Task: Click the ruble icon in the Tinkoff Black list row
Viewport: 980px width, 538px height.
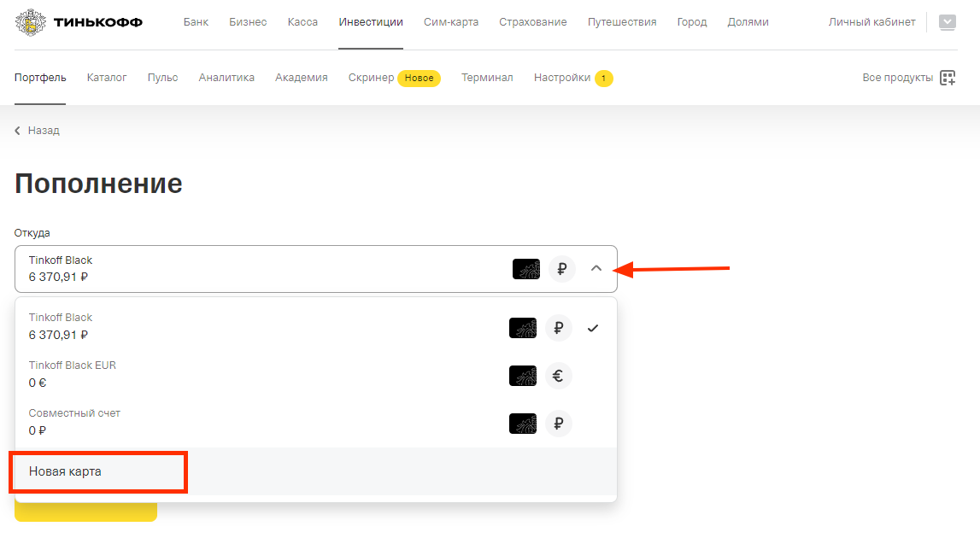Action: (559, 328)
